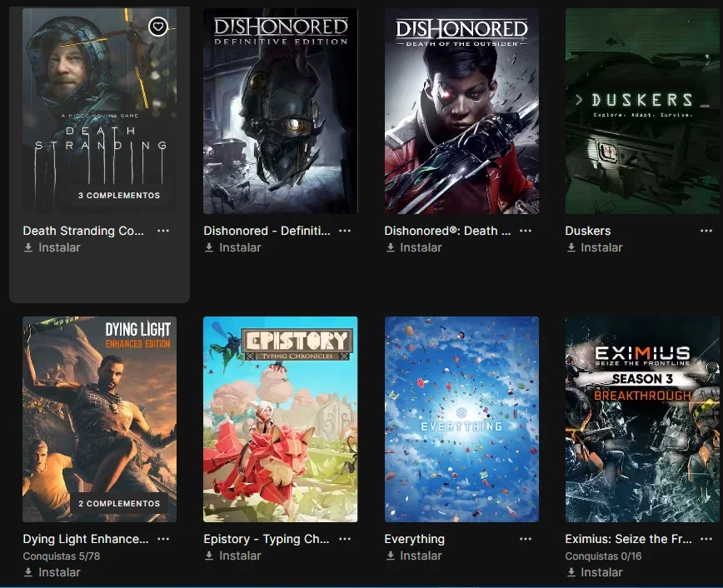Open more options for Dying Light Enhanced
The height and width of the screenshot is (588, 723).
[x=163, y=539]
